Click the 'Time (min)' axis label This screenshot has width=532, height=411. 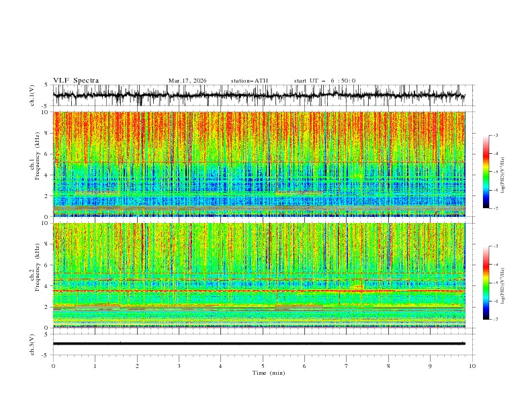coord(269,373)
